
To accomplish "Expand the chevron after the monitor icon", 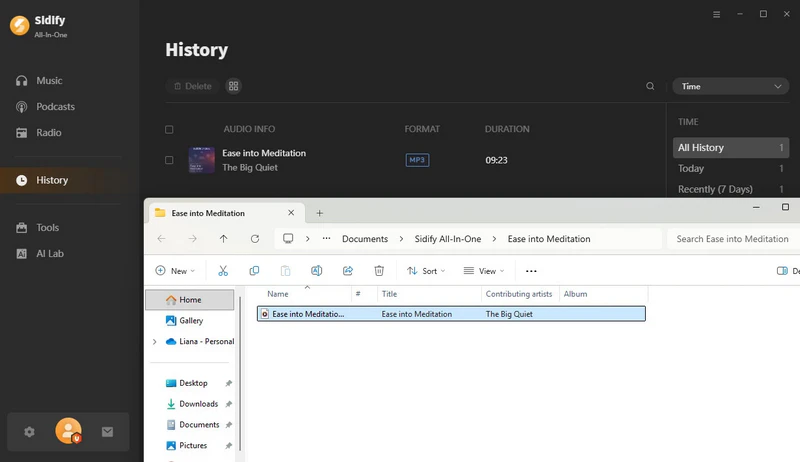I will click(x=308, y=239).
